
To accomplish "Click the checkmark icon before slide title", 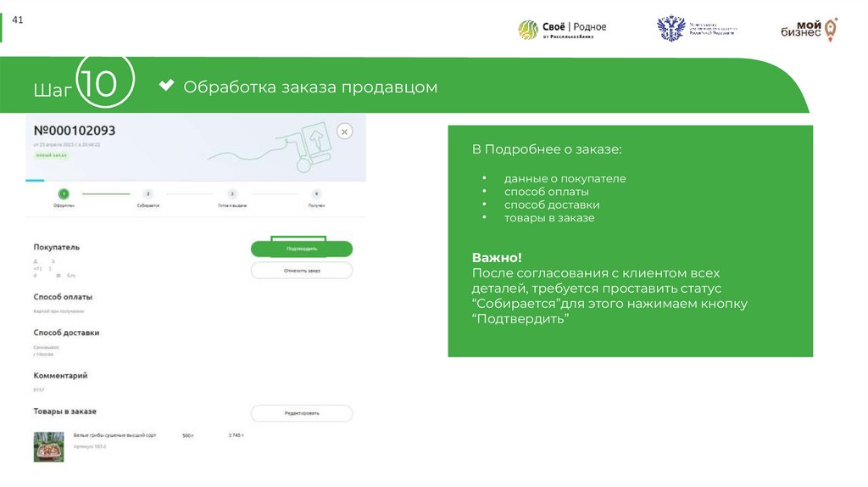I will pos(166,86).
